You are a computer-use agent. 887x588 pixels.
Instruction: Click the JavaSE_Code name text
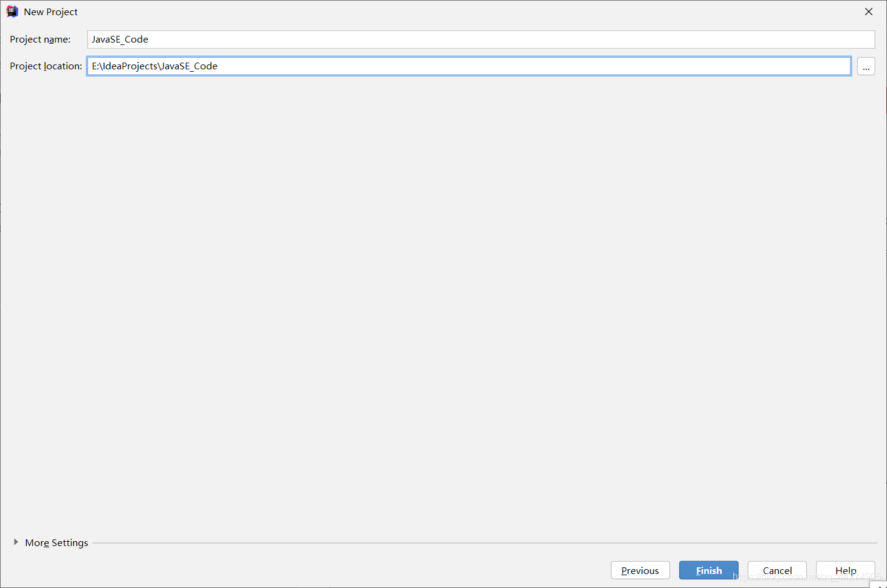coord(119,39)
